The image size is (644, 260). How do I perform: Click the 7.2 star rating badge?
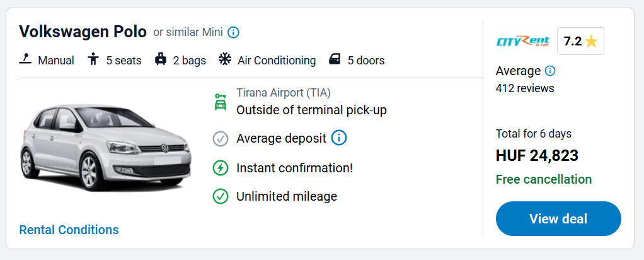(x=580, y=42)
